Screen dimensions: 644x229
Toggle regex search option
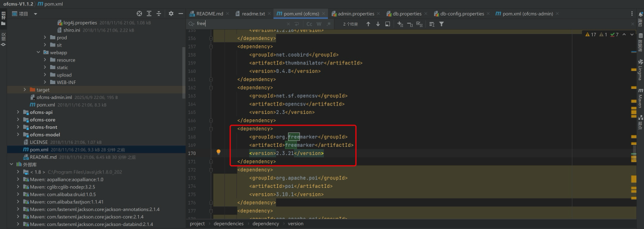[329, 24]
